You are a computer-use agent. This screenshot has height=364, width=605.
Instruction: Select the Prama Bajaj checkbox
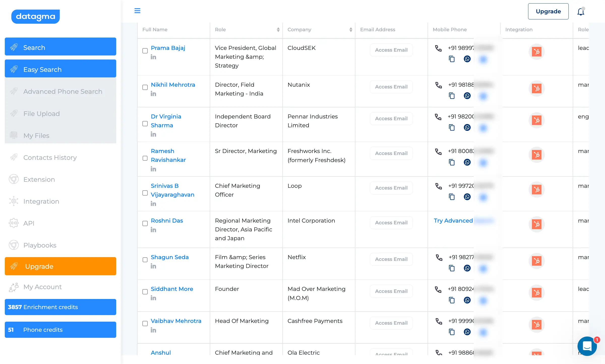tap(145, 51)
